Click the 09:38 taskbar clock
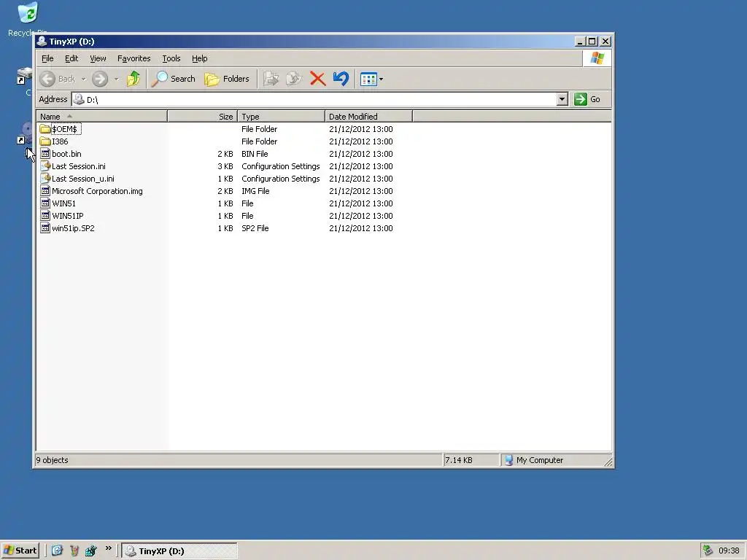 click(729, 551)
